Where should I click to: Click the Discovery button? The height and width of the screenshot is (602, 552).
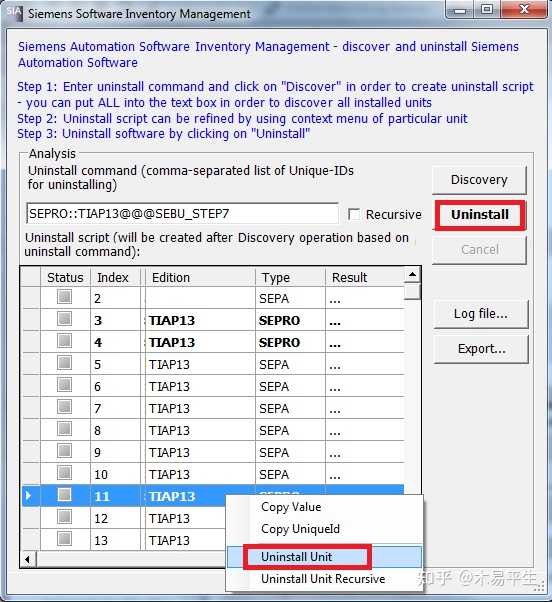click(479, 180)
